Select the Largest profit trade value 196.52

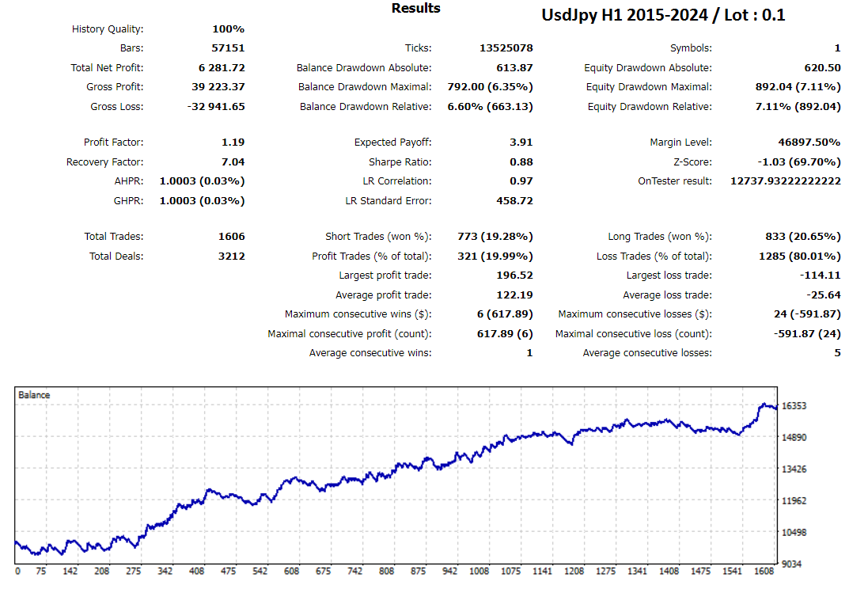(x=515, y=275)
